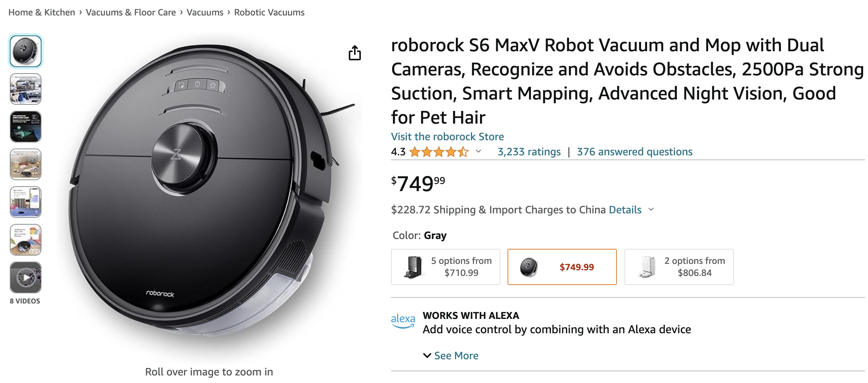Click the share icon above product image
The height and width of the screenshot is (383, 868).
pos(354,53)
